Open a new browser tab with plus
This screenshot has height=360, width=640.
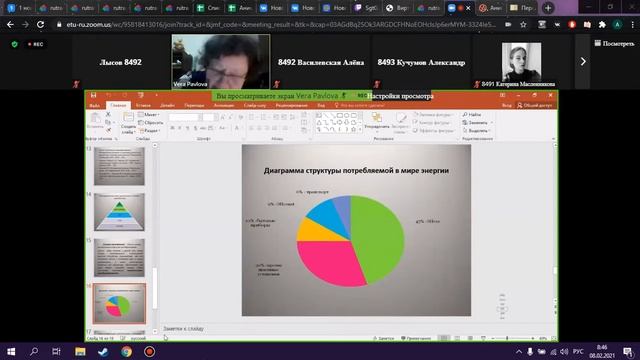point(548,8)
